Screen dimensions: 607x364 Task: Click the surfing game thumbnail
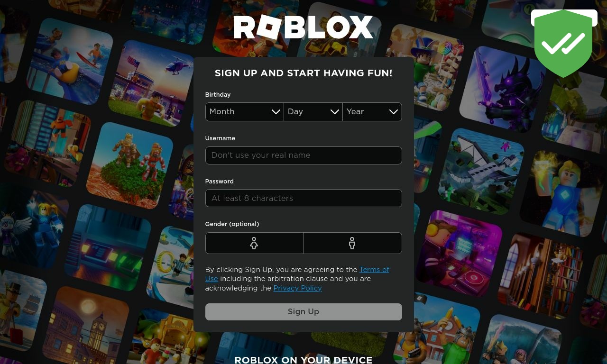pyautogui.click(x=70, y=61)
